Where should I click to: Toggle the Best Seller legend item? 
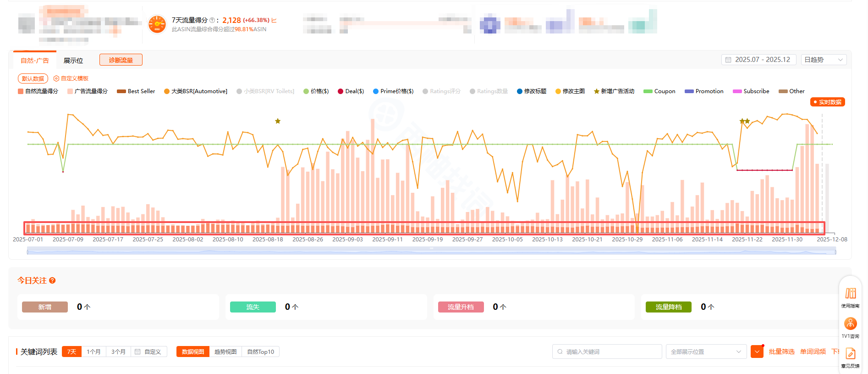tap(136, 91)
